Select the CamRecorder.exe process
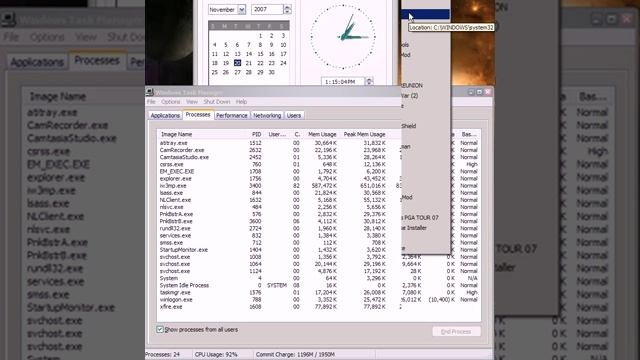This screenshot has width=640, height=360. click(318, 150)
